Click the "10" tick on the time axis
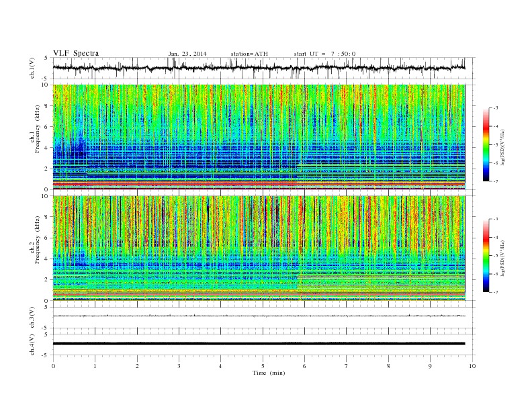The image size is (532, 411). click(472, 366)
